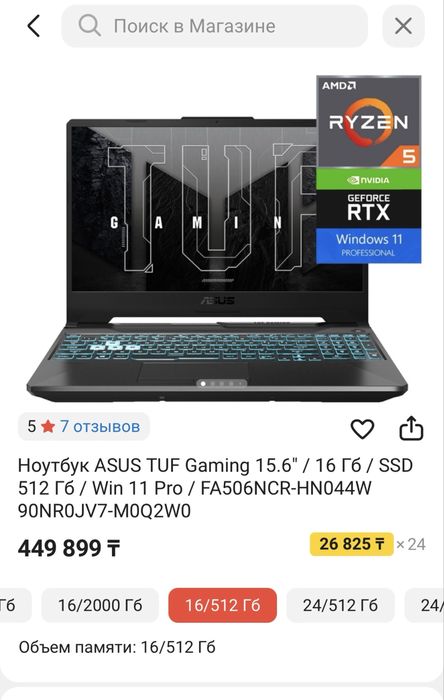Select the 16/2000 Гб memory option
The height and width of the screenshot is (700, 444).
click(x=100, y=605)
